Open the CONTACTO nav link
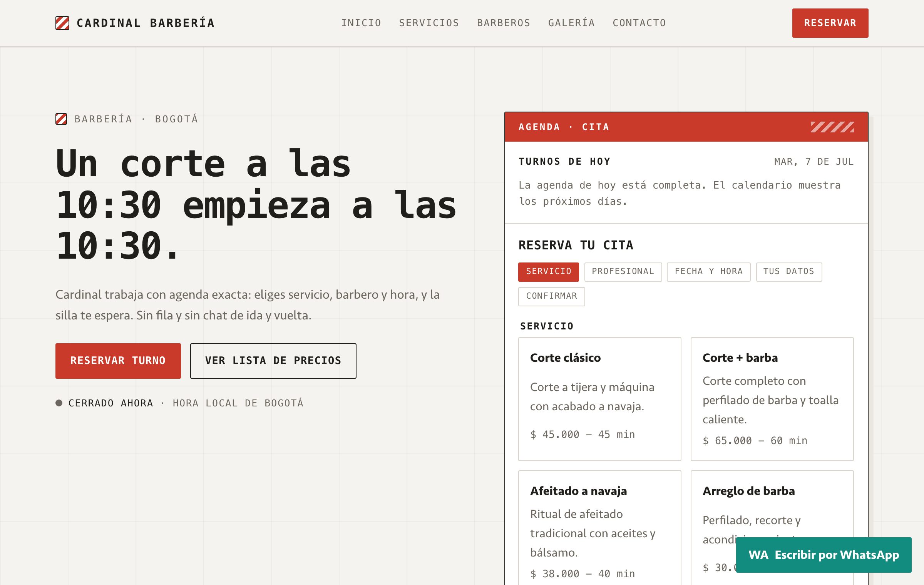 click(x=639, y=23)
